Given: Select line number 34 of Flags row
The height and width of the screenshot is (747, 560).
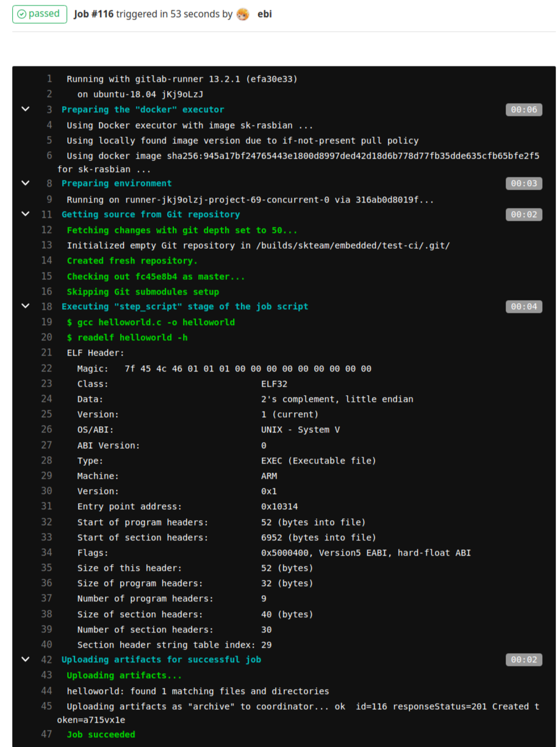Looking at the screenshot, I should click(x=47, y=552).
